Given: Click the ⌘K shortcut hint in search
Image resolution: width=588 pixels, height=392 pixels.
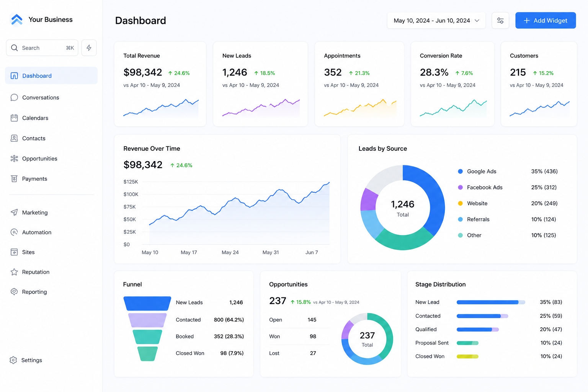Looking at the screenshot, I should pos(70,48).
